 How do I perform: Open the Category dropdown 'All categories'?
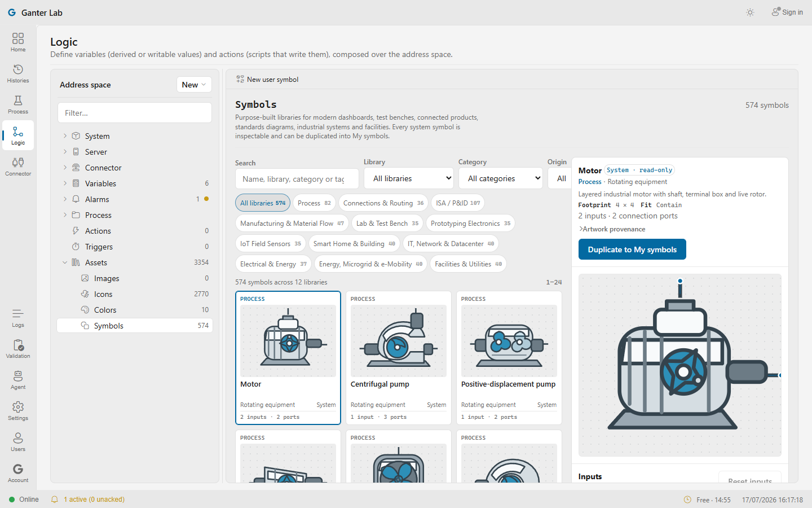click(x=501, y=178)
